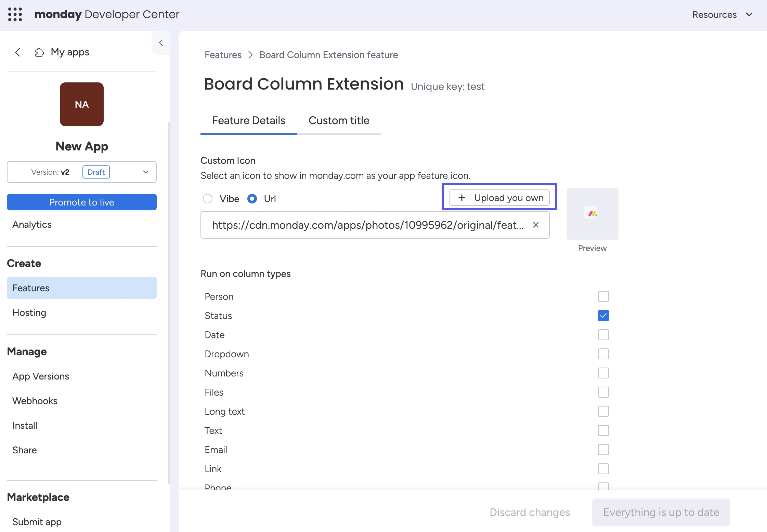Open the Install sidebar item

pyautogui.click(x=82, y=425)
